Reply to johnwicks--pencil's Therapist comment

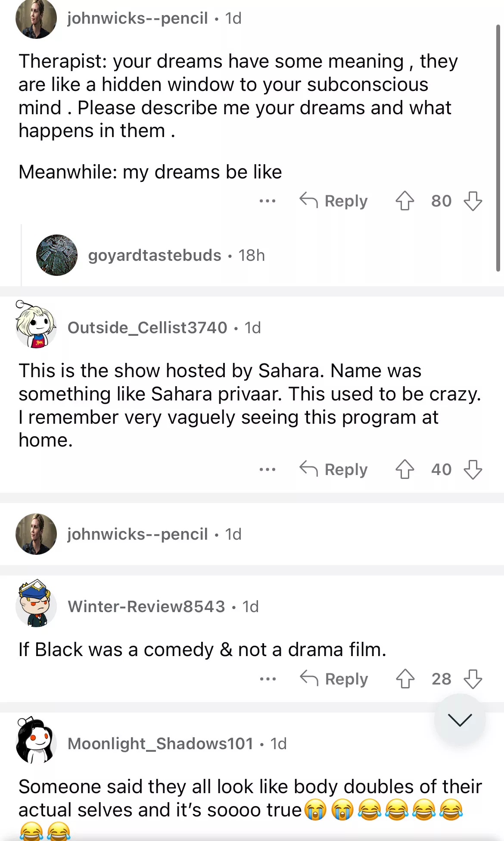point(334,201)
